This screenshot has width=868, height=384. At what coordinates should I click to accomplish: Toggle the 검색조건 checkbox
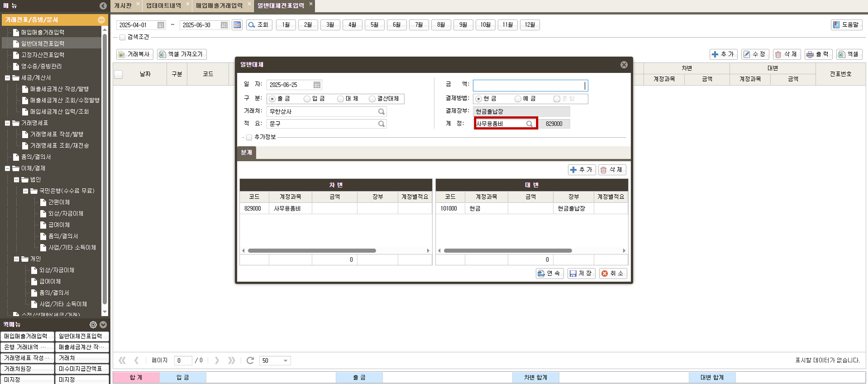122,37
